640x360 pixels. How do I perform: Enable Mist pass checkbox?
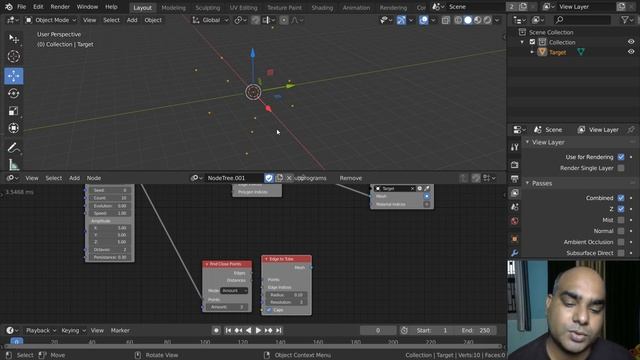pos(621,220)
